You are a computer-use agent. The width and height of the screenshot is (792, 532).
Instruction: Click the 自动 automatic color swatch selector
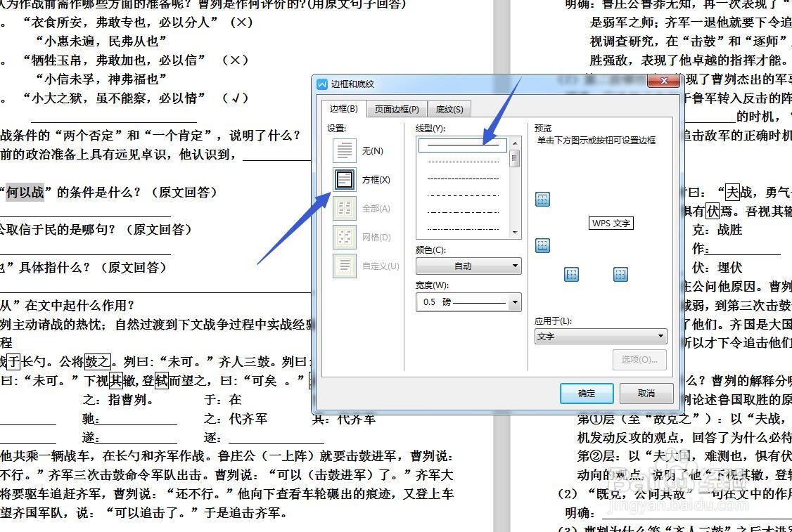pyautogui.click(x=468, y=266)
